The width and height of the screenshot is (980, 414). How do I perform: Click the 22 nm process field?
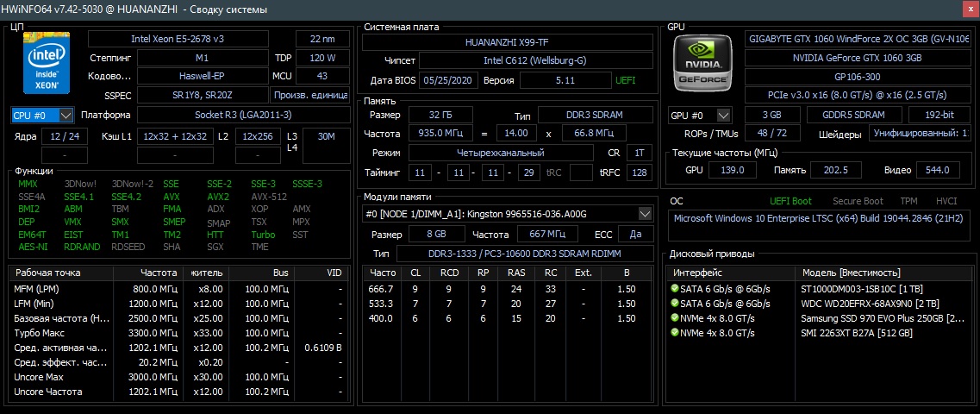pos(322,39)
